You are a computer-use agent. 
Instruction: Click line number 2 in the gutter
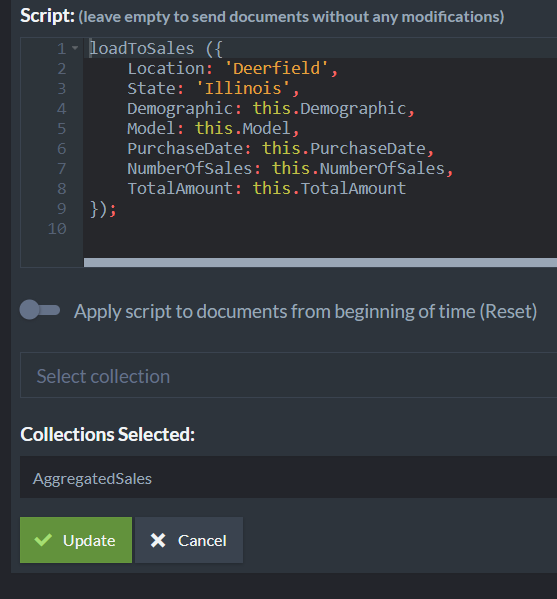tap(62, 69)
